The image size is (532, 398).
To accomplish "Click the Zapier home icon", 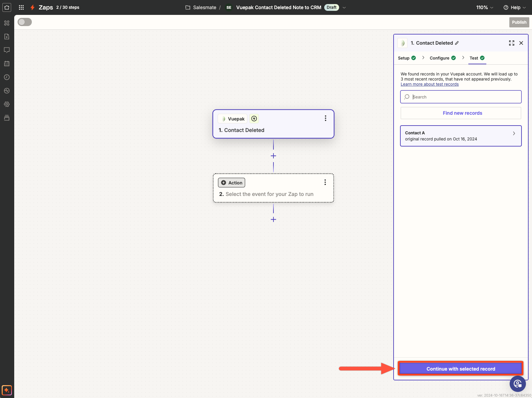I will coord(7,7).
